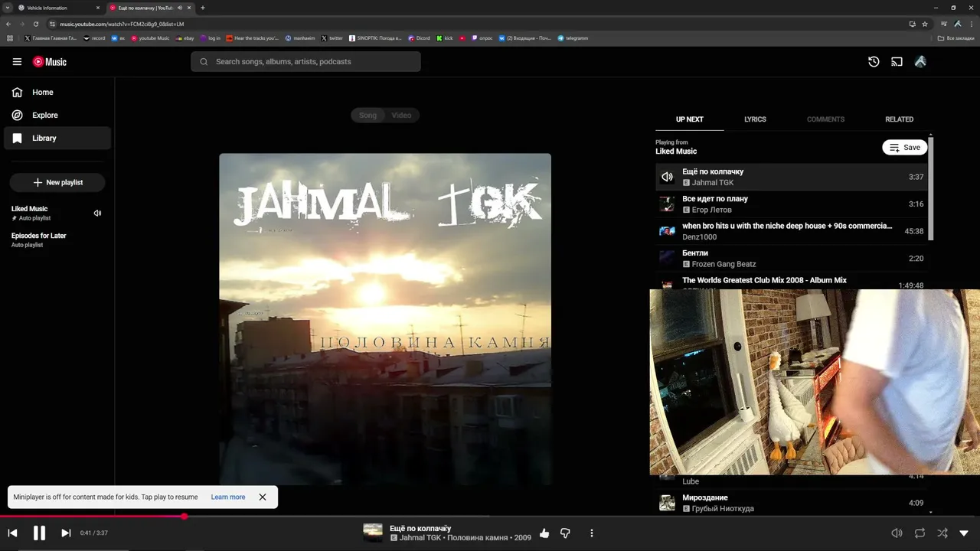
Task: Open the apps grid in bookmarks bar
Action: [x=9, y=38]
